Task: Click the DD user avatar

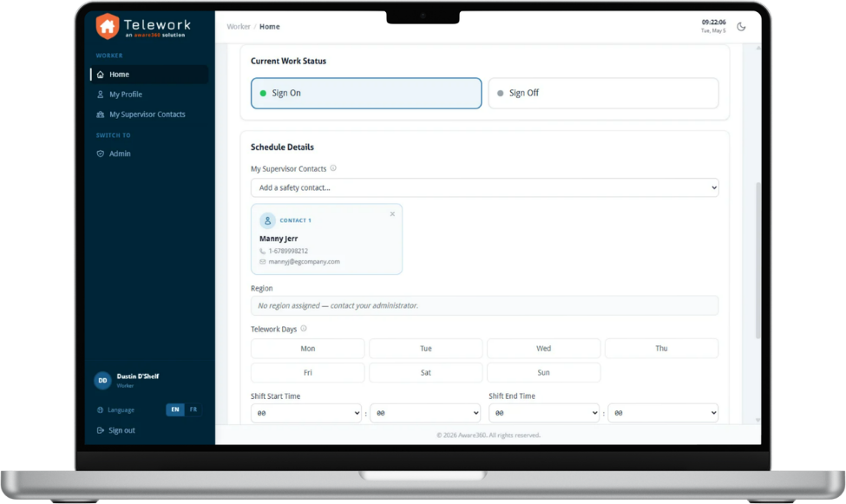Action: [x=102, y=381]
